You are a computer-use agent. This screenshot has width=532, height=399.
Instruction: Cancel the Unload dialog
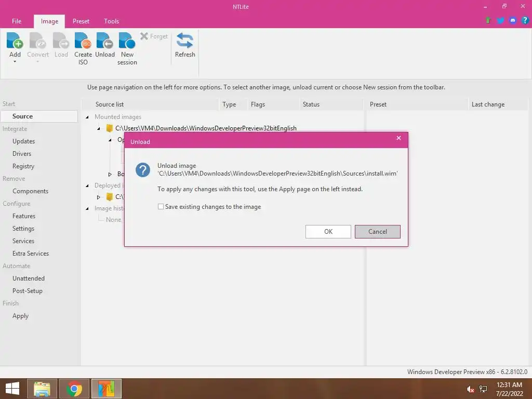378,232
